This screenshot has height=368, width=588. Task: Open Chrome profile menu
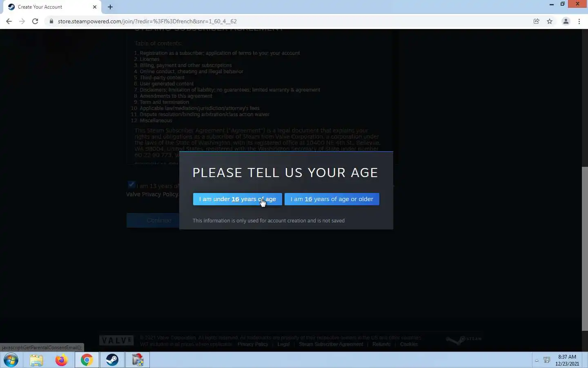coord(566,21)
